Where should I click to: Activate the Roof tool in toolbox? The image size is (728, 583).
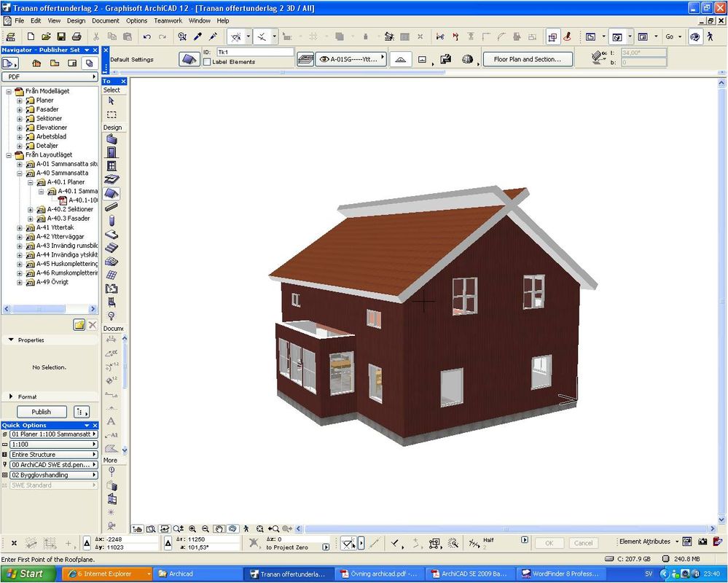[111, 193]
